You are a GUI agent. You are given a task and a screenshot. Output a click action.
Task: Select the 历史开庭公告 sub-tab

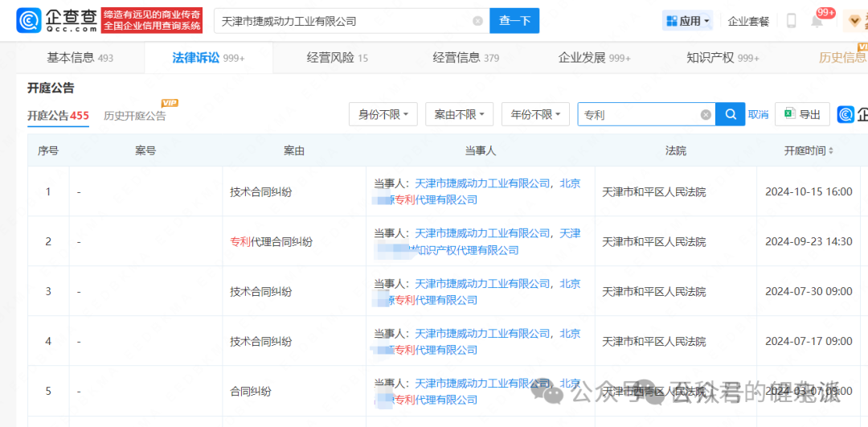(134, 116)
